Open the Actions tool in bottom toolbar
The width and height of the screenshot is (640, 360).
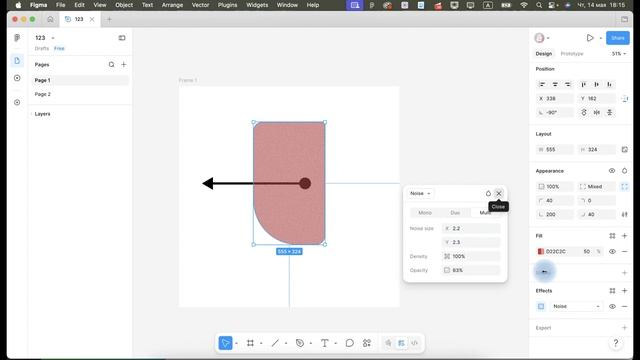(x=367, y=343)
